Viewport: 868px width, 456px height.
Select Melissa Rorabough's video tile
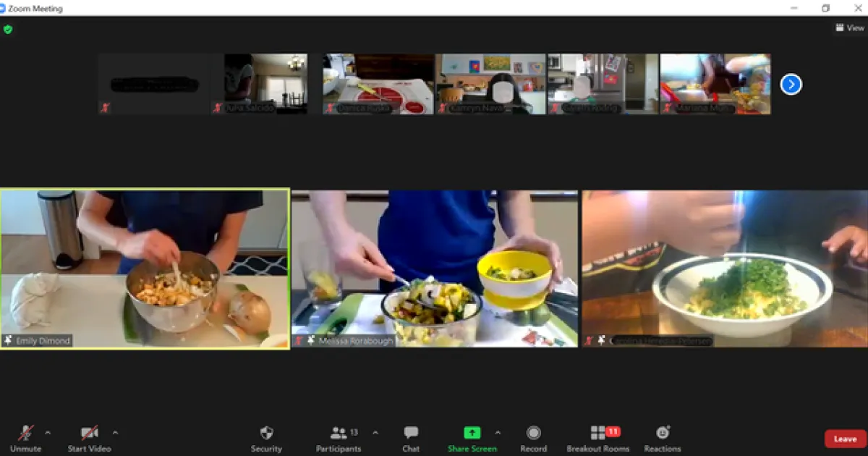(x=435, y=269)
